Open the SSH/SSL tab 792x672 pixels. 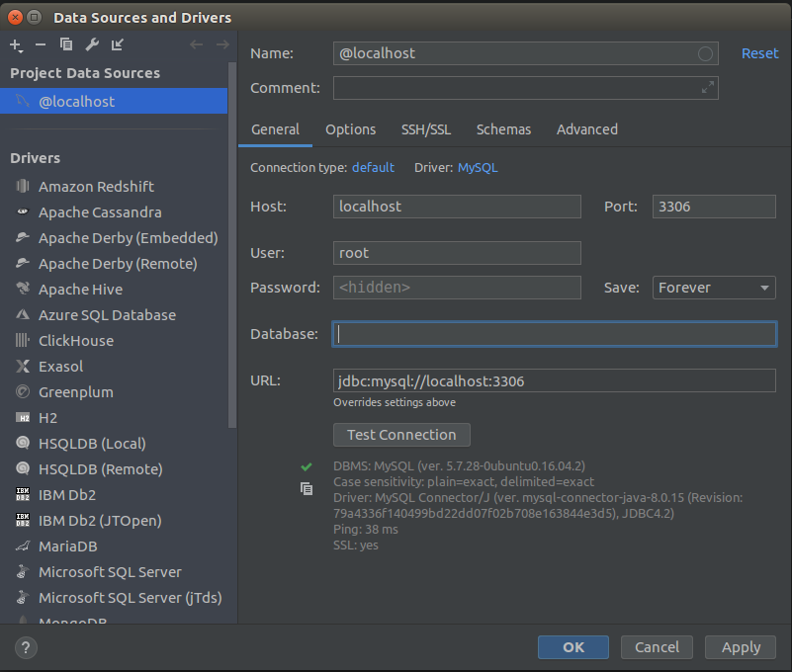pos(425,129)
